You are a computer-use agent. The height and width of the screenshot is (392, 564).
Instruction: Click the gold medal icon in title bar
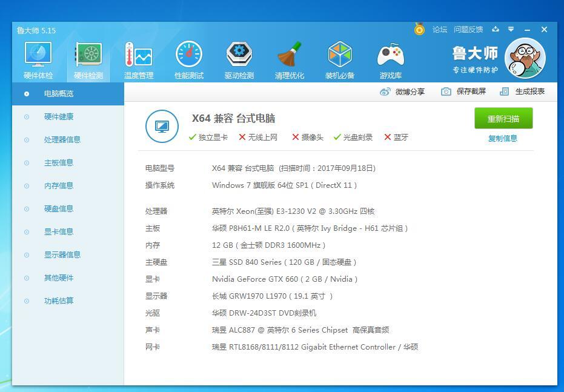(419, 29)
